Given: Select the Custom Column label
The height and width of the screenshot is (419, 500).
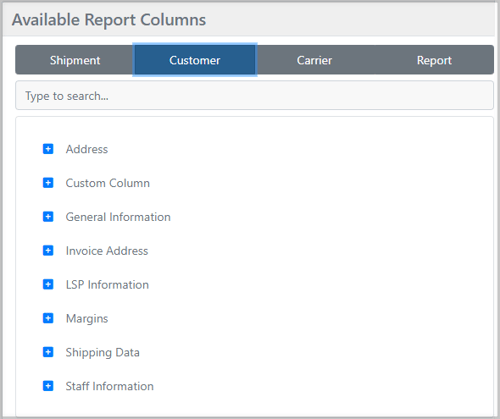Looking at the screenshot, I should coord(108,183).
